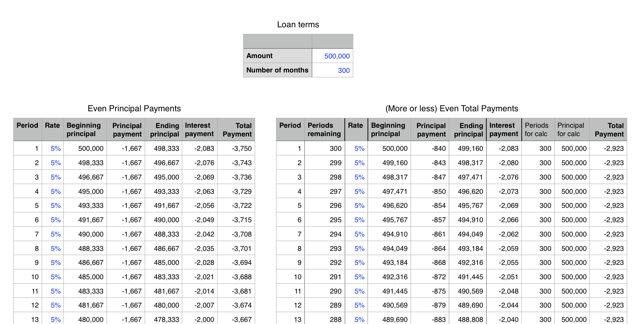Select total payment value -3,736

[236, 177]
